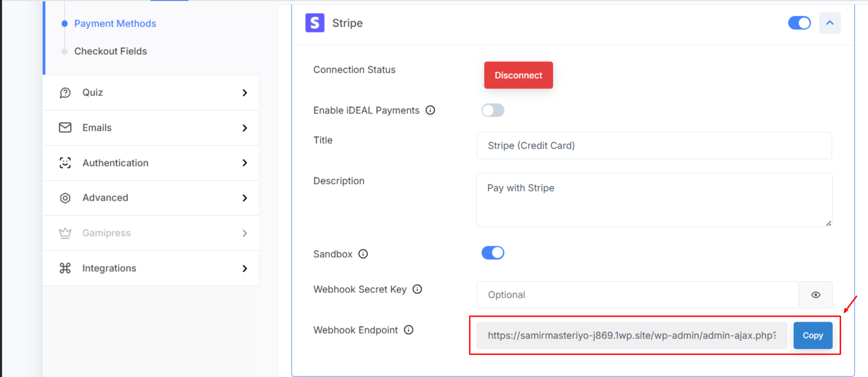Click the Gamipress crown icon
Screen dimensions: 868x377
click(x=65, y=233)
